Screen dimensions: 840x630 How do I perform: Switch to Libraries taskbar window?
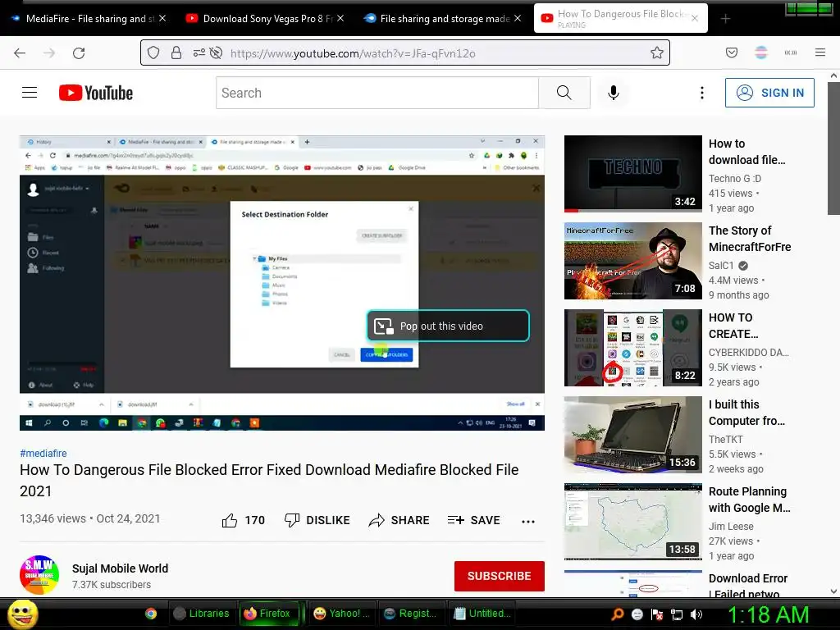coord(203,614)
